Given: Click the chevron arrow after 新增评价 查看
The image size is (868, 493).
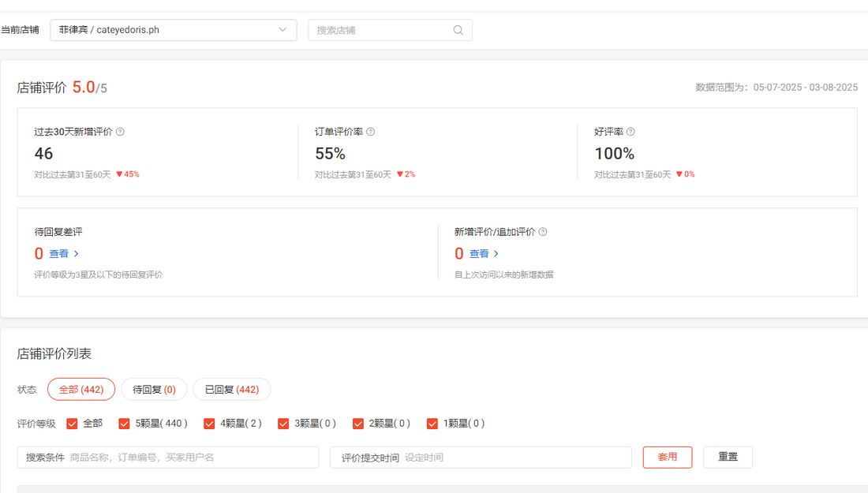Looking at the screenshot, I should (496, 254).
